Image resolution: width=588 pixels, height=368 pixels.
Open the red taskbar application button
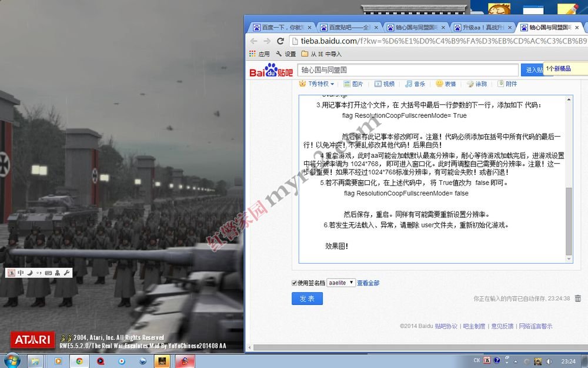point(185,362)
